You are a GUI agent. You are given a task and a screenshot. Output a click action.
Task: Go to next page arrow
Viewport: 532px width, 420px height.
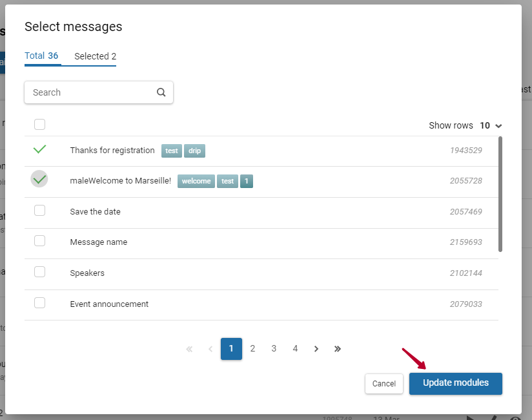[x=316, y=349]
